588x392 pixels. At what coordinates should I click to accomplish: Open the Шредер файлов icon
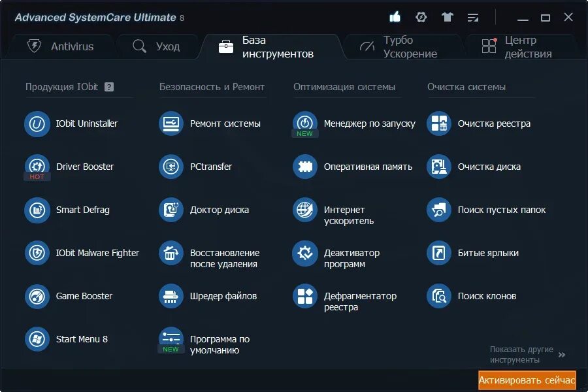coord(171,297)
